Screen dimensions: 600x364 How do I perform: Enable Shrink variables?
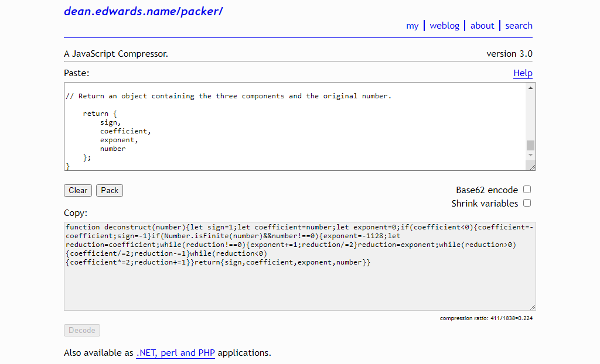527,202
